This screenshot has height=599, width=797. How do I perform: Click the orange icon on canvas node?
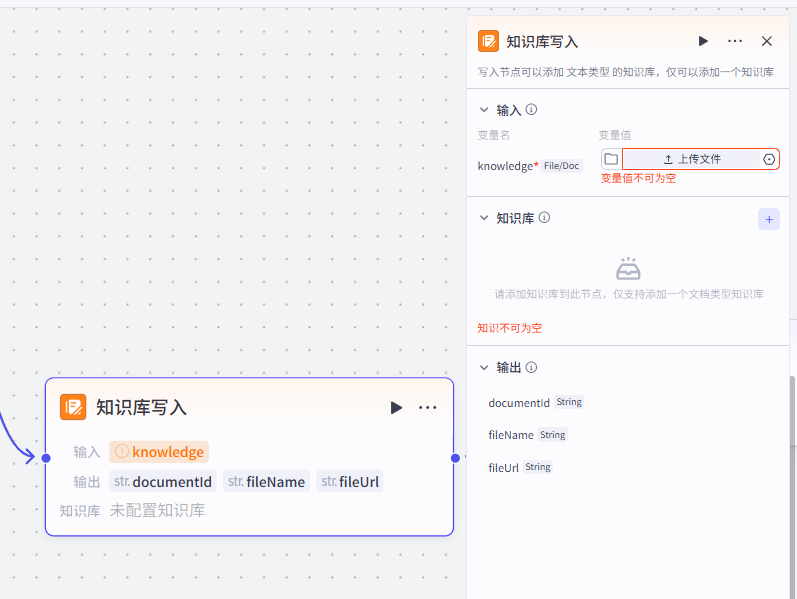pos(73,407)
